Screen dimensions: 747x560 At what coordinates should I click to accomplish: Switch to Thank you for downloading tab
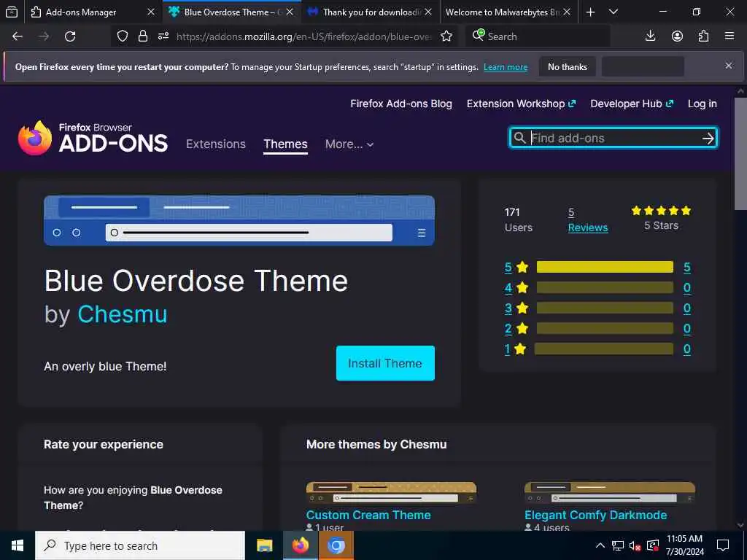click(370, 12)
